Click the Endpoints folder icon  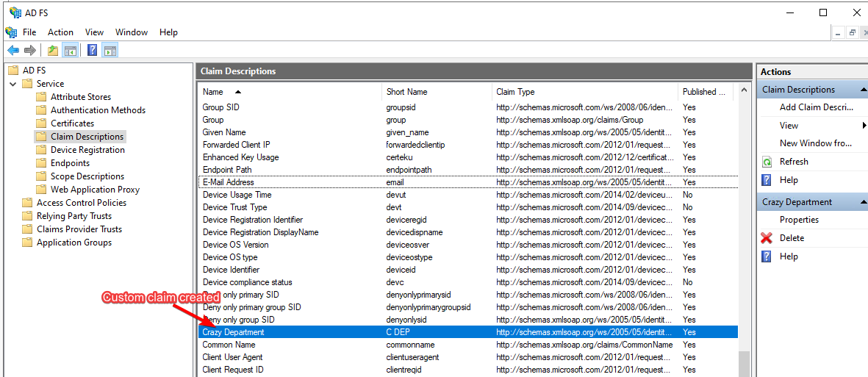pos(41,163)
